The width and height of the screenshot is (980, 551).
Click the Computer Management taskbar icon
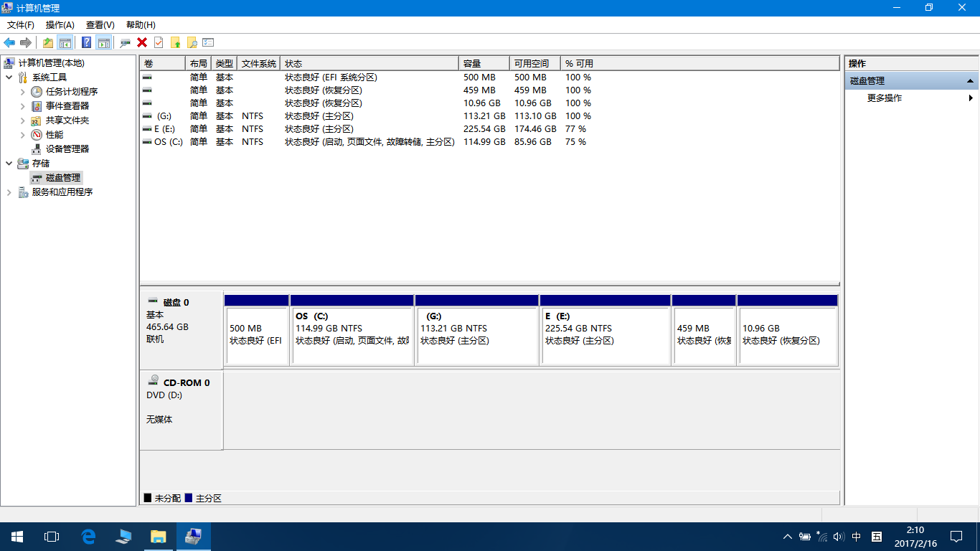194,537
